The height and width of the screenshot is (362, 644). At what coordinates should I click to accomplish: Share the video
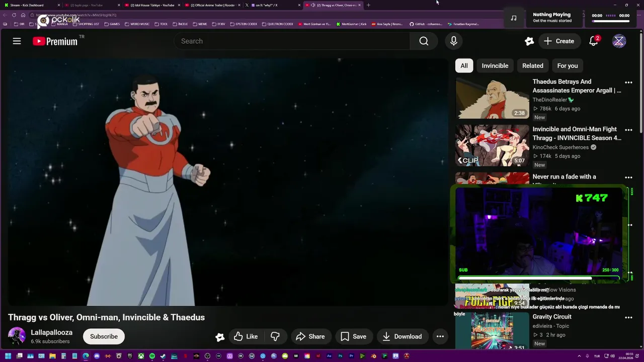point(310,336)
